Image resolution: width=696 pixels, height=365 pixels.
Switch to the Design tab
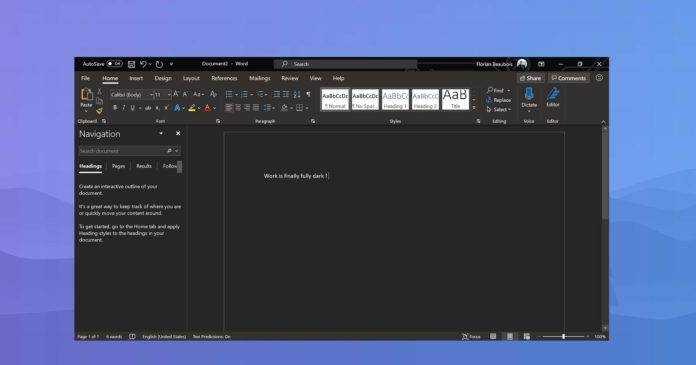163,78
